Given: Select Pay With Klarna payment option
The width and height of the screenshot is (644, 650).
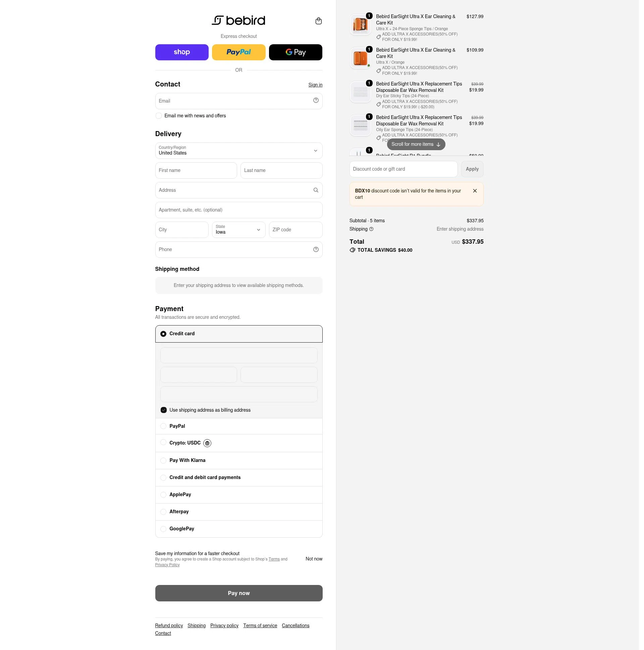Looking at the screenshot, I should tap(163, 461).
